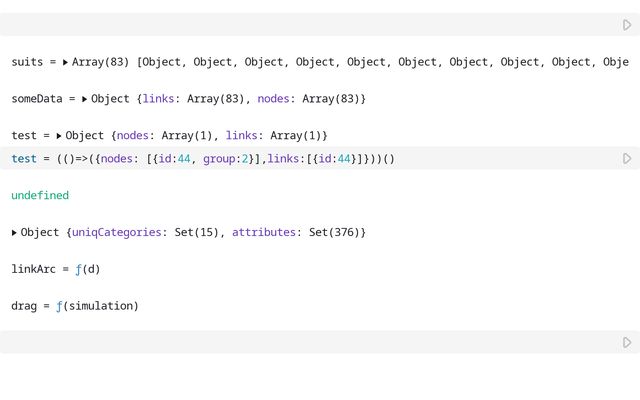Run the top empty cell
The width and height of the screenshot is (640, 400).
[x=627, y=25]
